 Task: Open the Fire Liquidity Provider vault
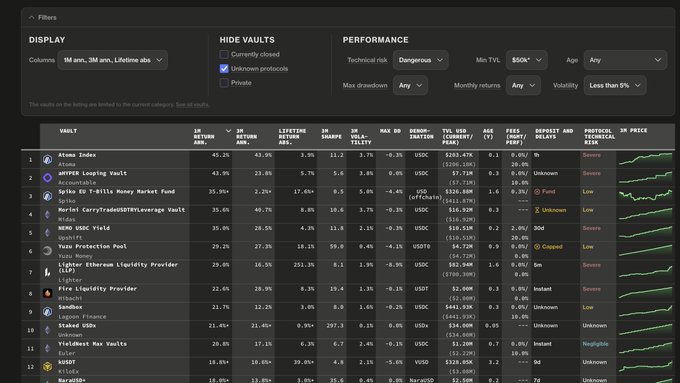click(x=98, y=288)
